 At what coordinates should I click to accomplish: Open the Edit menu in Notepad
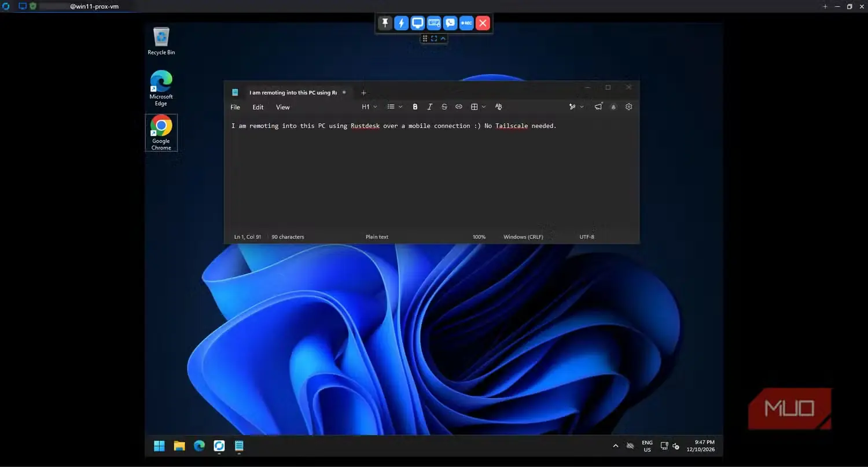(258, 107)
